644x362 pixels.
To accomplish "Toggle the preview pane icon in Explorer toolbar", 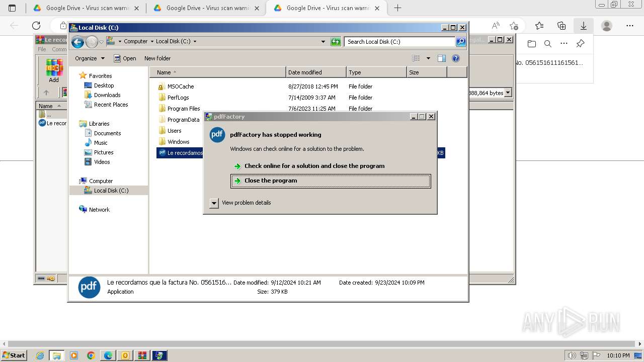I will (442, 58).
